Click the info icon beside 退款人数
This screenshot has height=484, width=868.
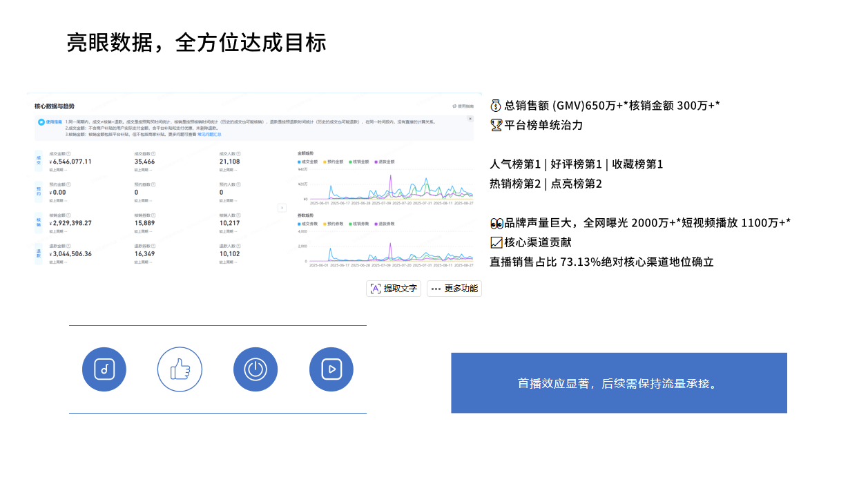(238, 246)
